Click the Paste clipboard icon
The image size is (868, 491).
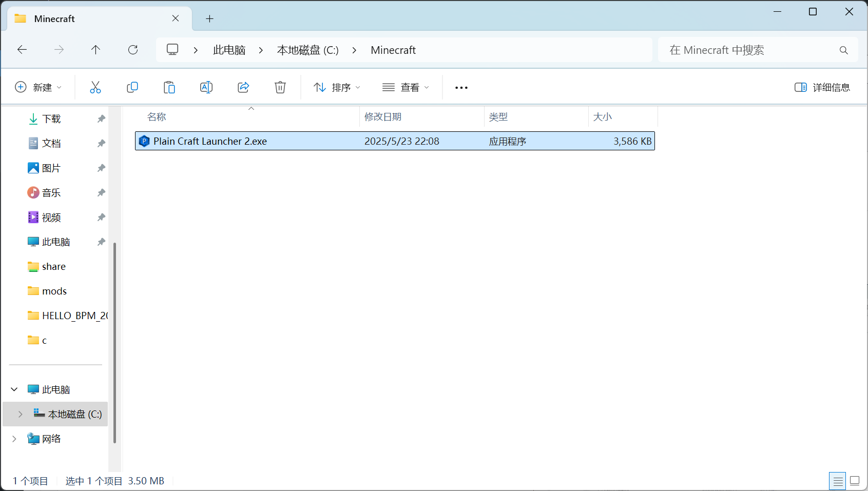[169, 87]
